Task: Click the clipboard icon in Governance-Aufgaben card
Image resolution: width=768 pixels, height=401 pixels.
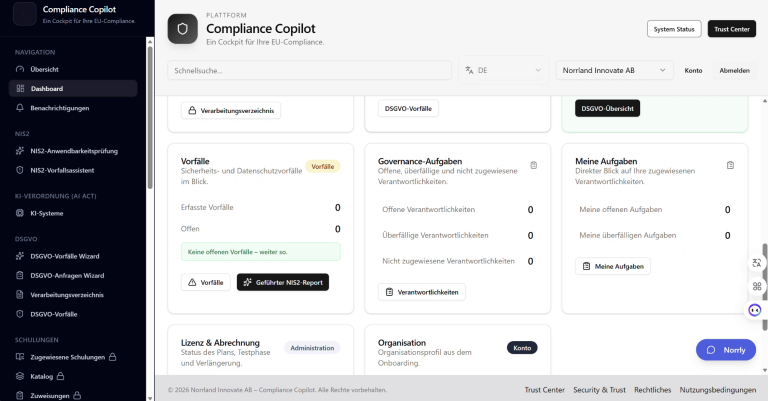Action: pos(534,165)
